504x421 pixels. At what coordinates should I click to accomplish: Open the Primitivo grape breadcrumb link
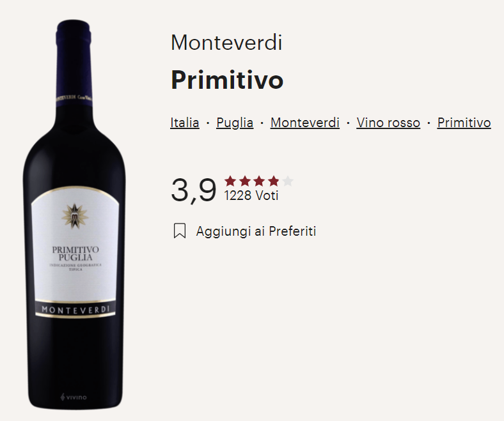pos(464,123)
